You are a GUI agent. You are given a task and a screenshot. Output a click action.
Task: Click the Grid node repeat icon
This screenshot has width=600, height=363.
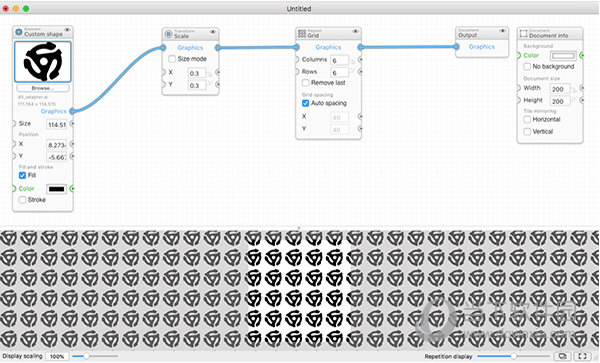tap(302, 34)
